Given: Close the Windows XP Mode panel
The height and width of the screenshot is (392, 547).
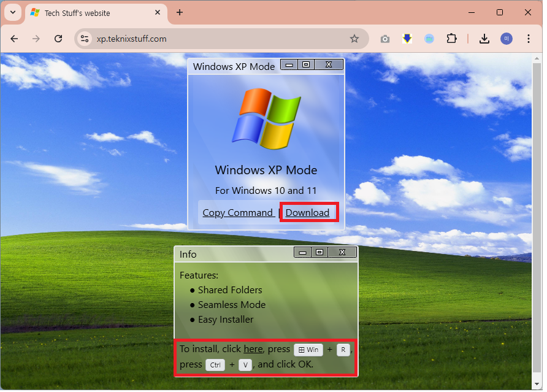Looking at the screenshot, I should (329, 64).
